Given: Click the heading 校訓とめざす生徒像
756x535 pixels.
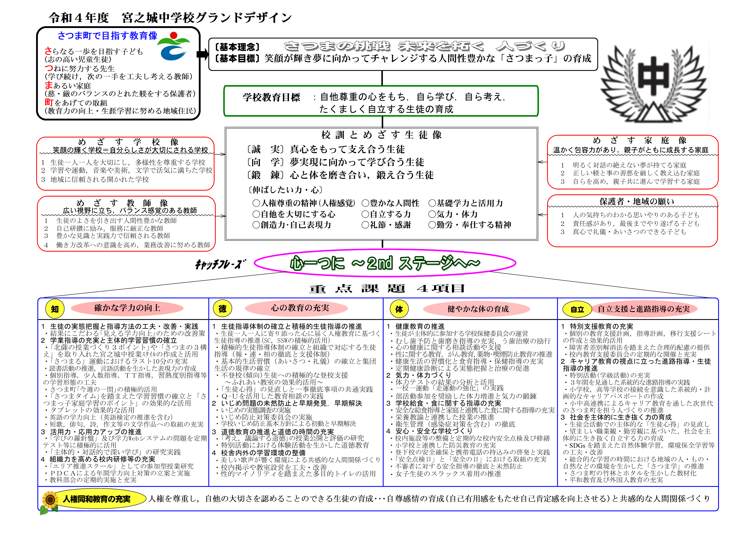Looking at the screenshot, I should 382,135.
